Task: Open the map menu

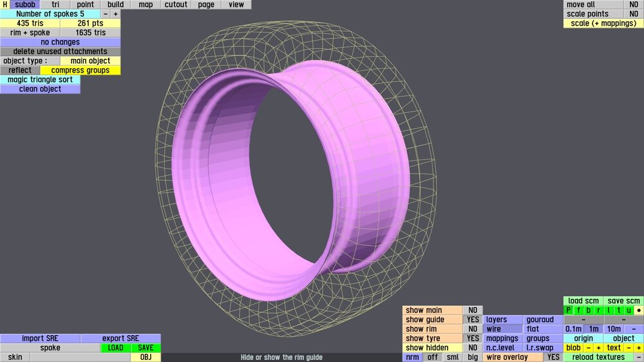Action: click(x=146, y=5)
